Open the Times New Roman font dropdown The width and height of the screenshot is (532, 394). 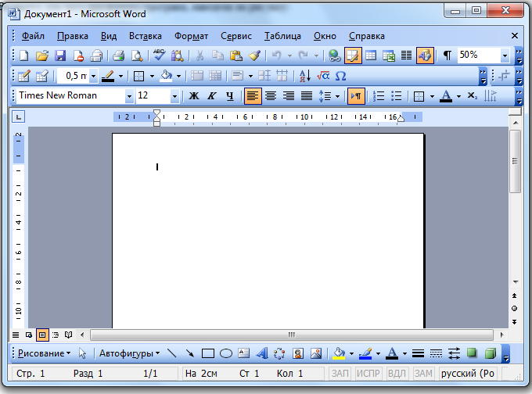pos(129,97)
